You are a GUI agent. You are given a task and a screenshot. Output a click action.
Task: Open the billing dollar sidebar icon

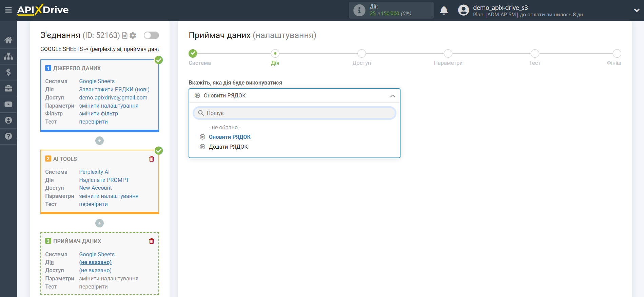[8, 72]
